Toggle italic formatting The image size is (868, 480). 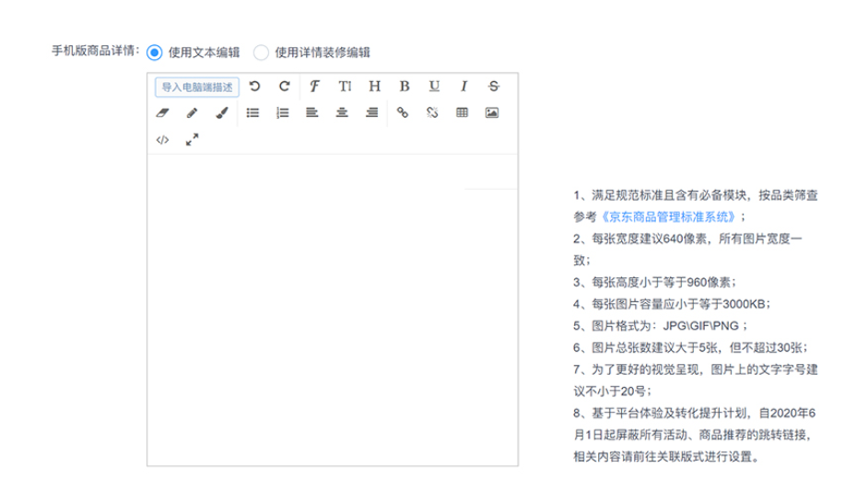point(463,87)
